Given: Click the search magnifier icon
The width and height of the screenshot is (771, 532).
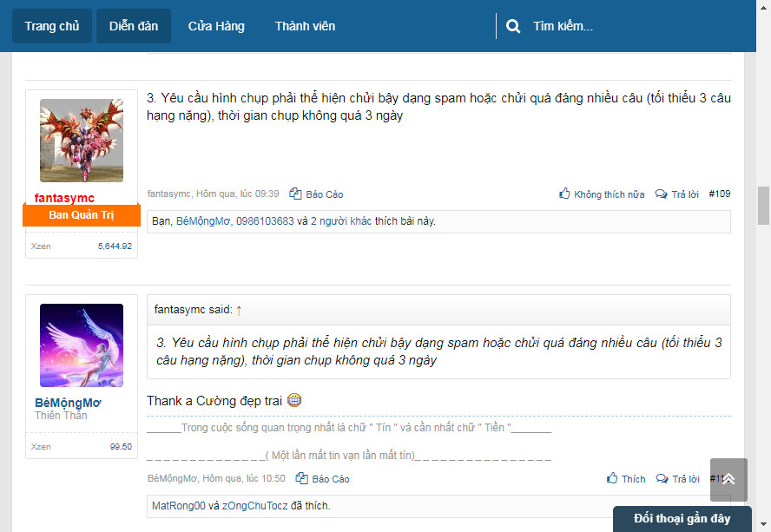Looking at the screenshot, I should (x=513, y=26).
